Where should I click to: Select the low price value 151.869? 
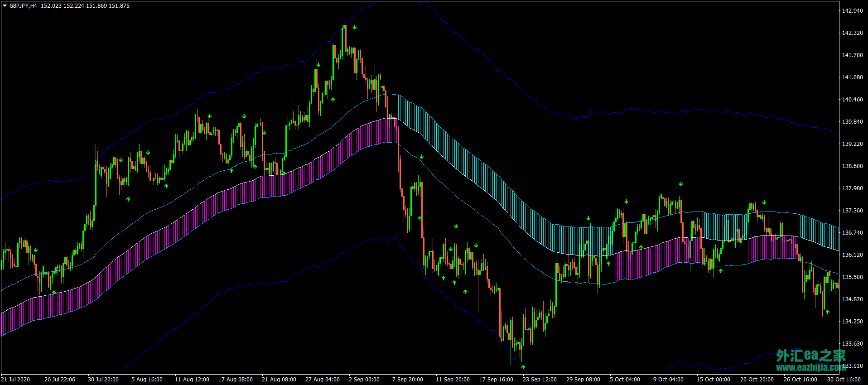[x=96, y=6]
